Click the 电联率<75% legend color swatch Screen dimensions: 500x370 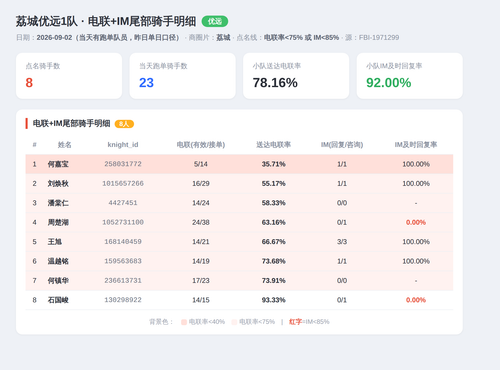(x=234, y=322)
